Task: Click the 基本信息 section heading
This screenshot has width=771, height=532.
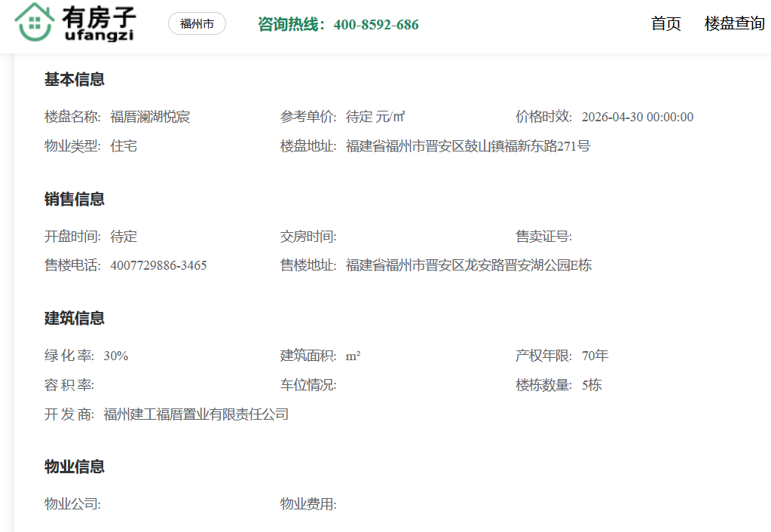Action: pyautogui.click(x=74, y=79)
